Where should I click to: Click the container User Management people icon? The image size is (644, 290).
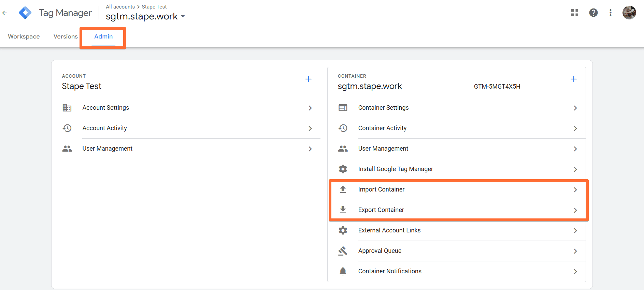click(343, 149)
